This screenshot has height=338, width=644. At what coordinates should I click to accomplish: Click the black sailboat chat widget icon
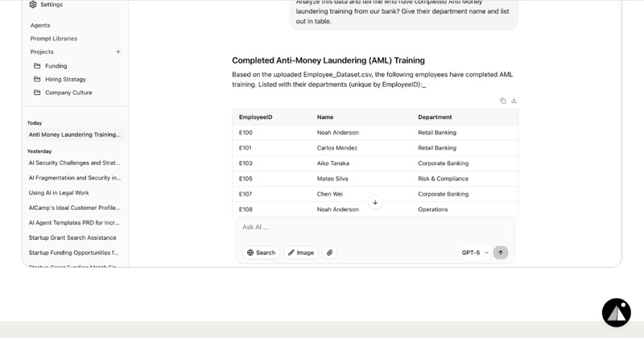pyautogui.click(x=616, y=312)
